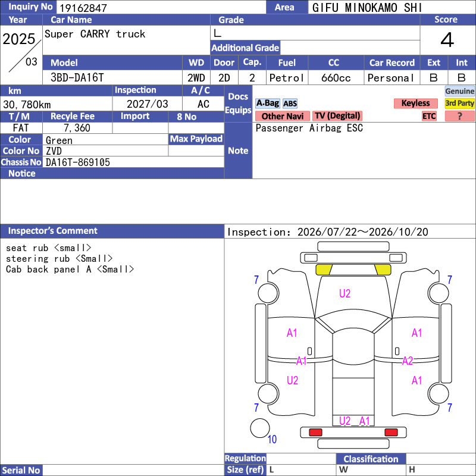Select the chassis number DA16T-869105
This screenshot has height=476, width=476.
point(78,162)
